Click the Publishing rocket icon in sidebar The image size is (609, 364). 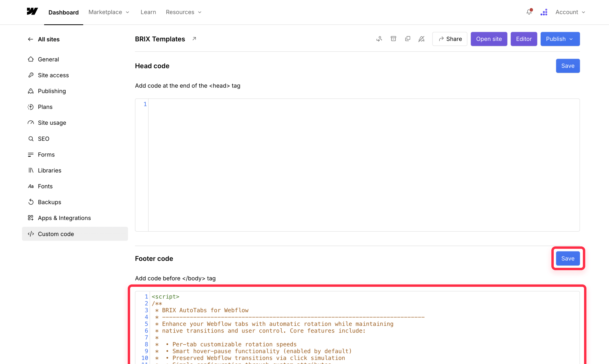[x=31, y=91]
